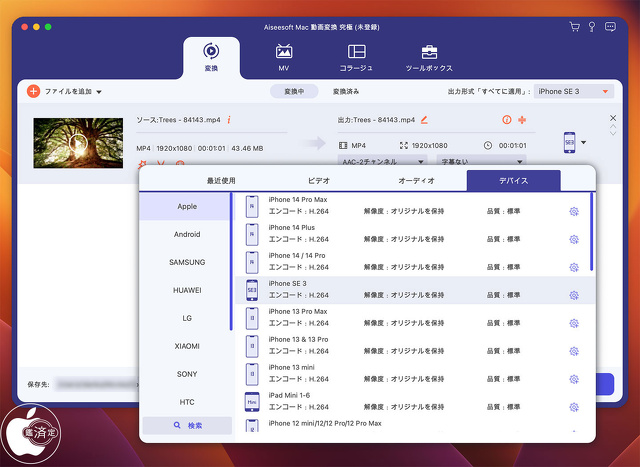Image resolution: width=640 pixels, height=467 pixels.
Task: Expand the ファイルを追加 dropdown arrow
Action: [99, 92]
